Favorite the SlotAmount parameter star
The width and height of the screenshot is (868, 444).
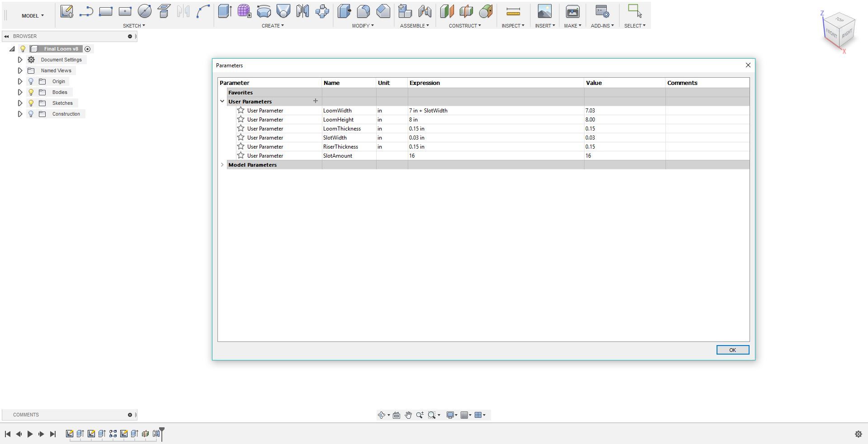(241, 155)
